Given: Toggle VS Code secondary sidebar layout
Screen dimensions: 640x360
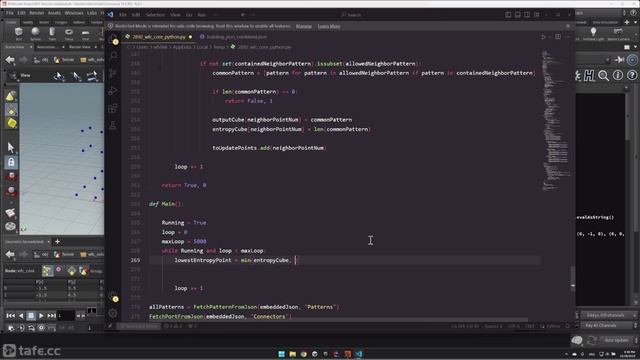Looking at the screenshot, I should (527, 15).
